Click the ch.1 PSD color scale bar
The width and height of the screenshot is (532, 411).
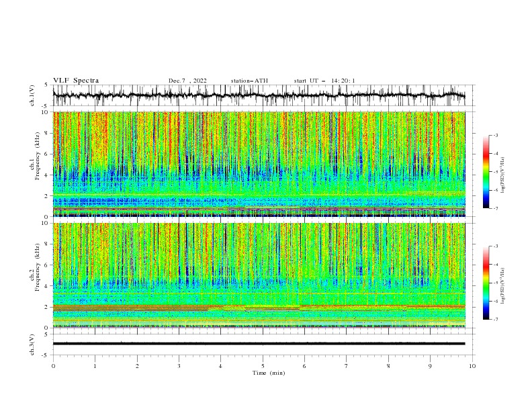click(486, 172)
